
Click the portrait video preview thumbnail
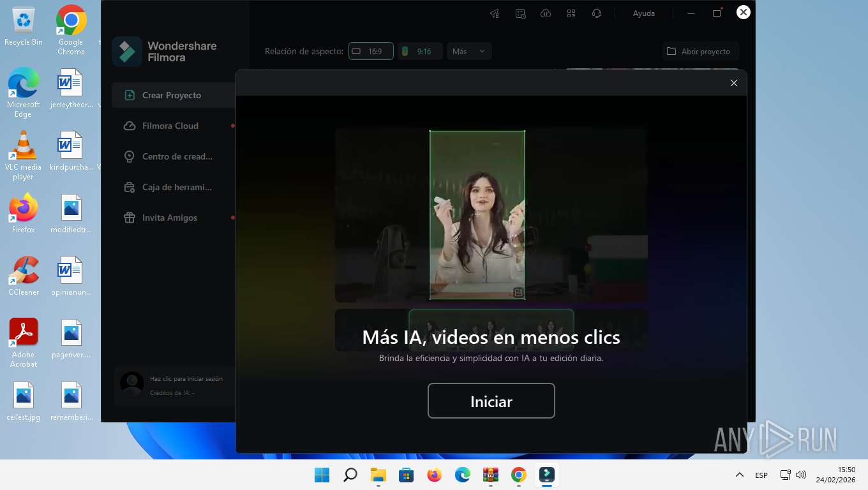coord(477,215)
